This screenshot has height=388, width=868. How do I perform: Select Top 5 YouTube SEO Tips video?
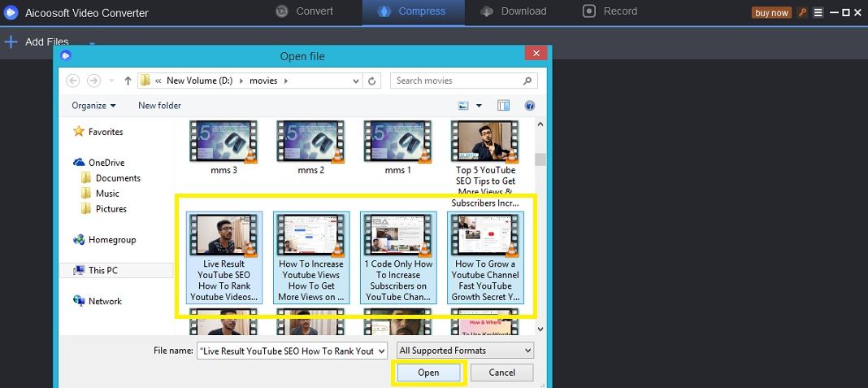coord(485,163)
